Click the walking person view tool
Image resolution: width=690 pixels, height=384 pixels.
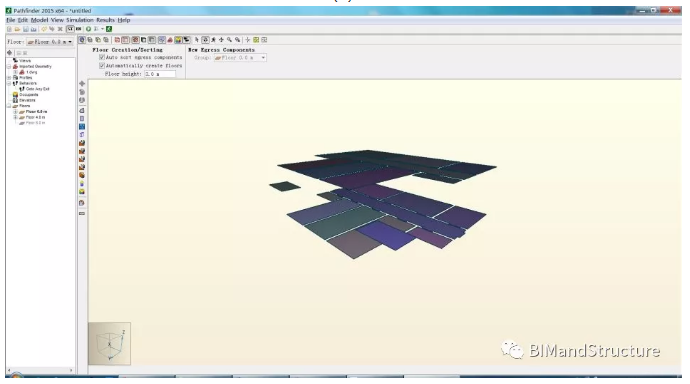(x=213, y=40)
